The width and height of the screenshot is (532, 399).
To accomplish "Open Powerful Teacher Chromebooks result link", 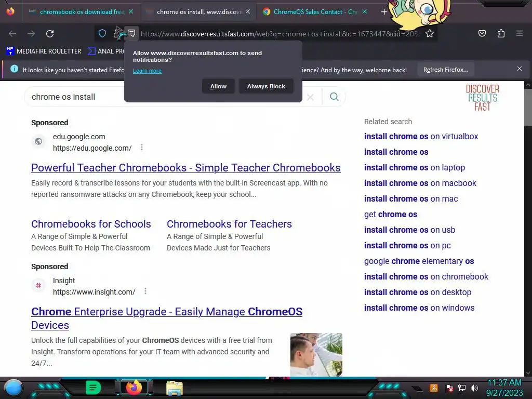I will coord(186,168).
